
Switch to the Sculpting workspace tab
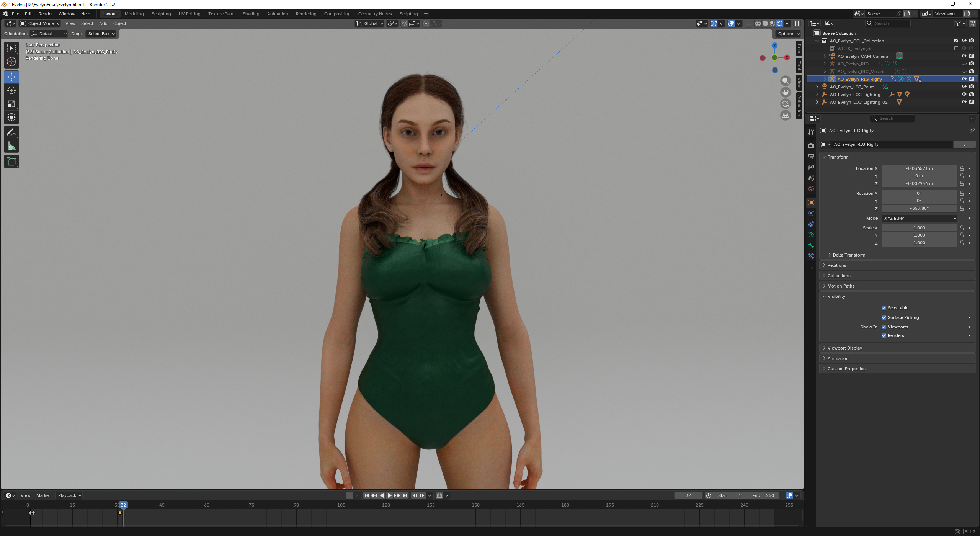click(x=161, y=14)
